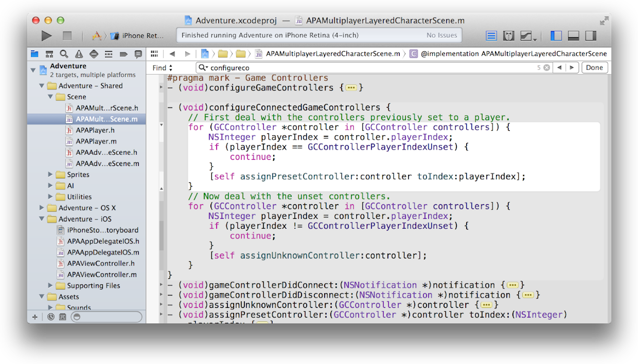
Task: Open the Debug navigator
Action: tap(109, 54)
